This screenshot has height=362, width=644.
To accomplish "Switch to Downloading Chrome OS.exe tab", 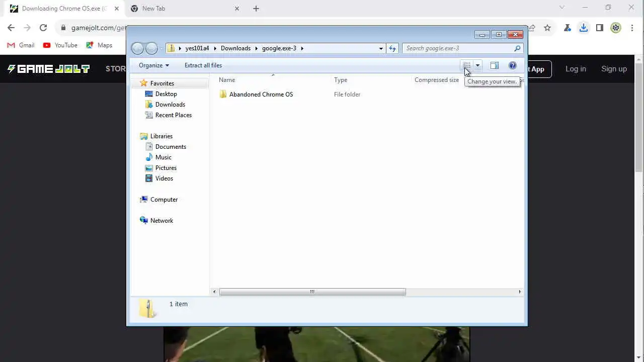I will click(64, 9).
